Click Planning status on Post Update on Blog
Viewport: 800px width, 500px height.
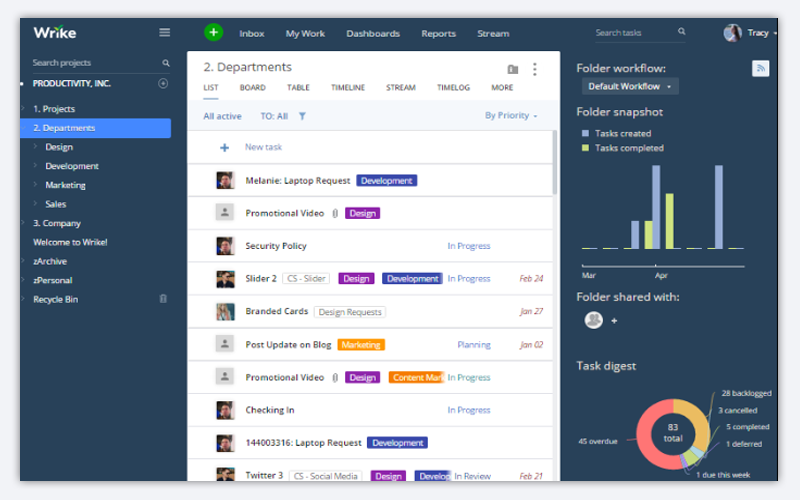tap(473, 345)
